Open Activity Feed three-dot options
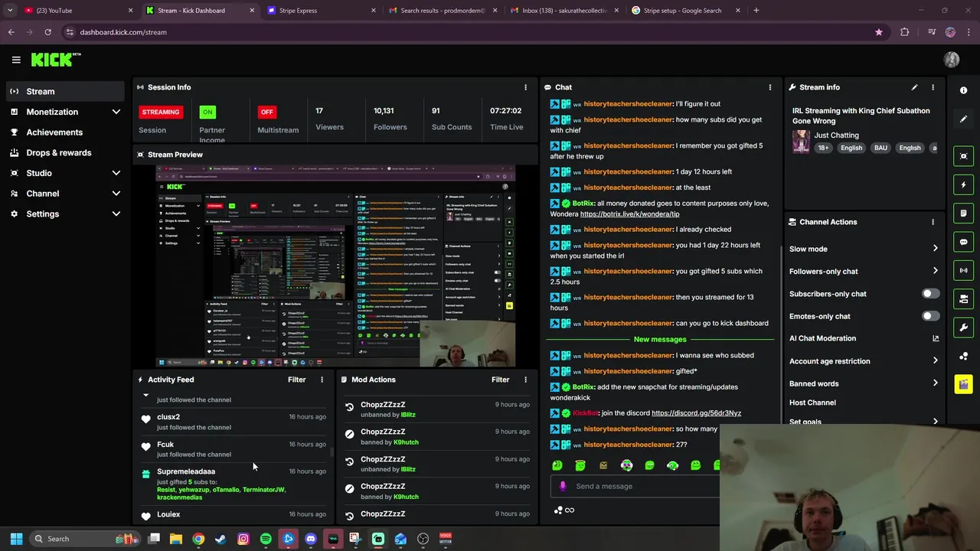The image size is (980, 551). 322,380
